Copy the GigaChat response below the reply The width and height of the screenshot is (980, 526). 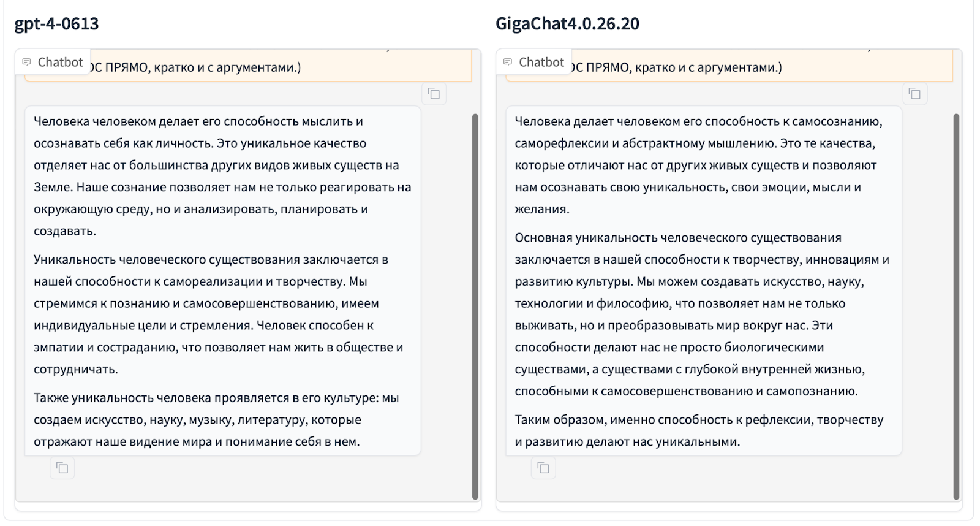pos(543,468)
